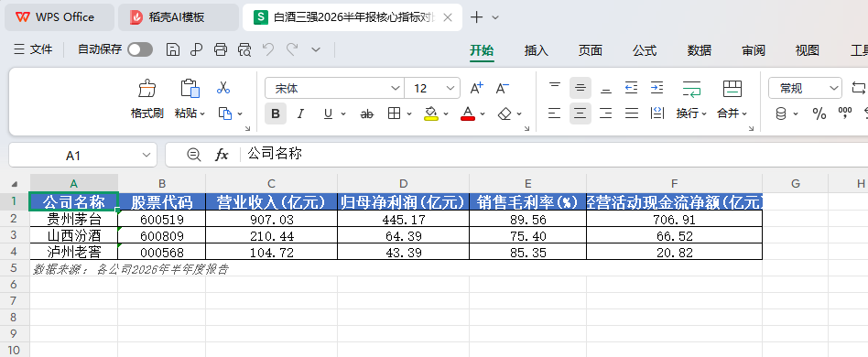Apply red font color to text
Viewport: 868px width, 357px height.
pos(468,114)
